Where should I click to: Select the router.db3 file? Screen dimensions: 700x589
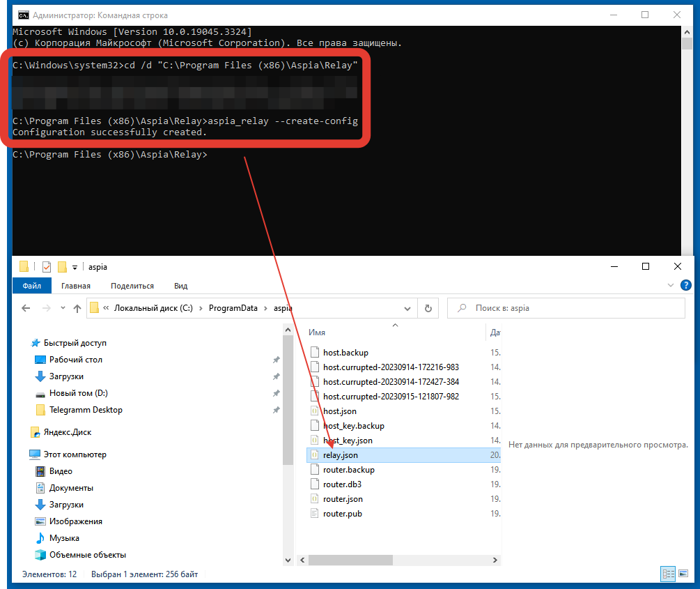(342, 484)
